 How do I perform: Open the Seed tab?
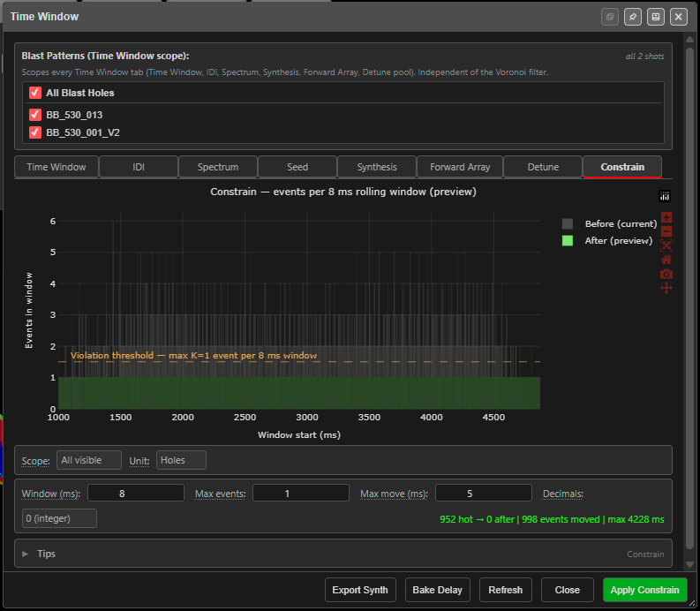[297, 167]
